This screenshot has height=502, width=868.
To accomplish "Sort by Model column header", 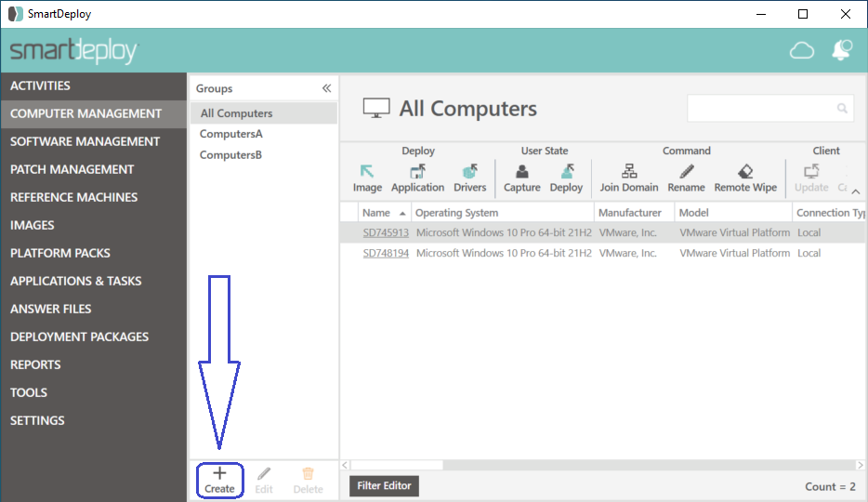I will point(733,213).
